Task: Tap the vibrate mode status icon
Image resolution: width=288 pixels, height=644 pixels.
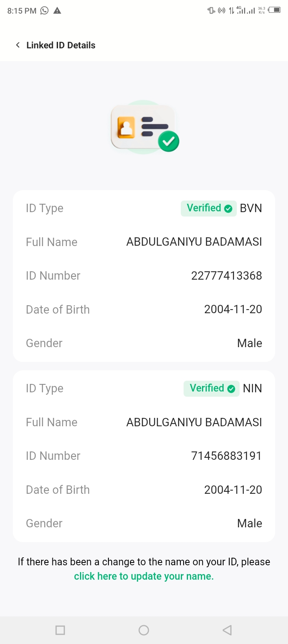Action: (211, 10)
